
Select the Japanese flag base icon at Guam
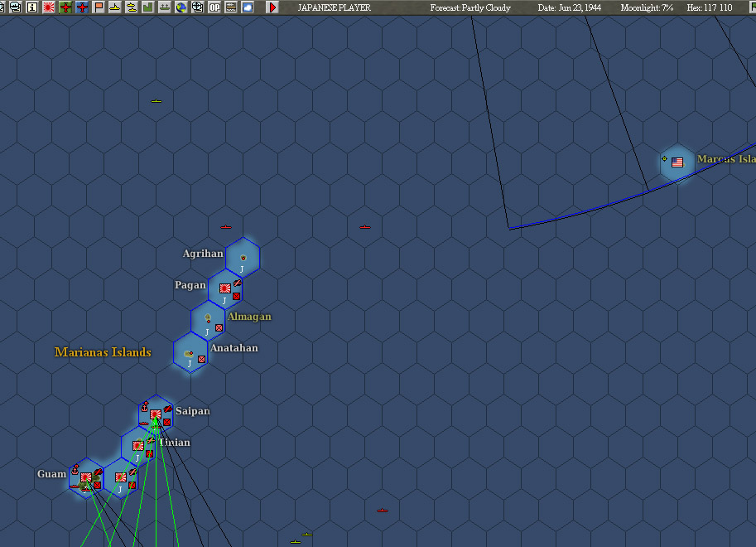click(86, 477)
